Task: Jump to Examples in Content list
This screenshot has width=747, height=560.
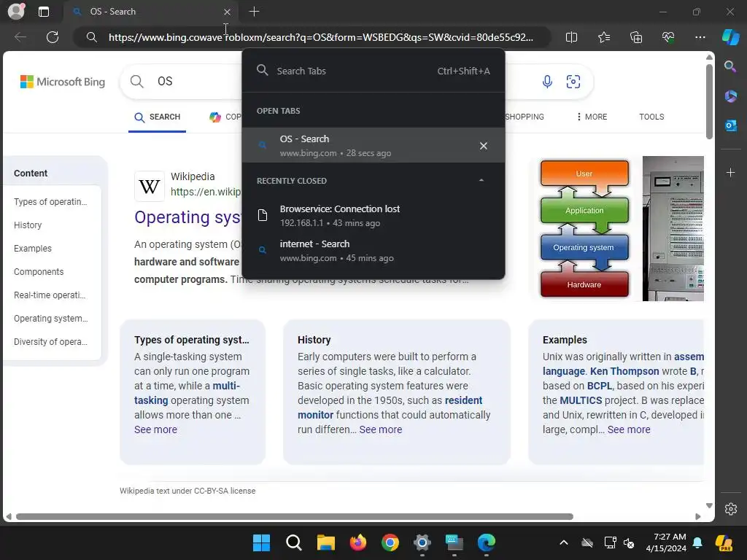Action: click(x=32, y=249)
